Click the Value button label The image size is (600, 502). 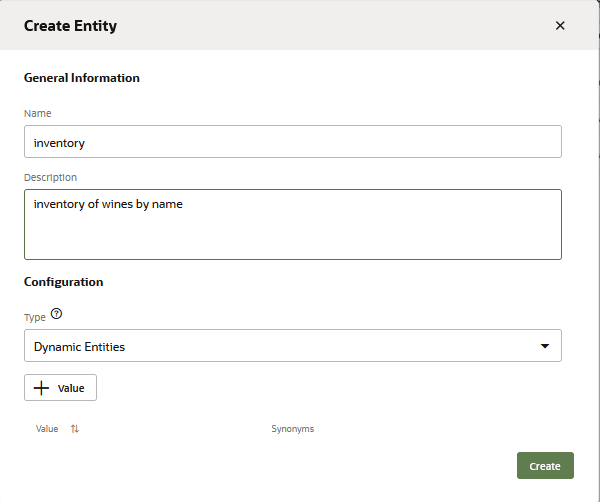pyautogui.click(x=71, y=388)
